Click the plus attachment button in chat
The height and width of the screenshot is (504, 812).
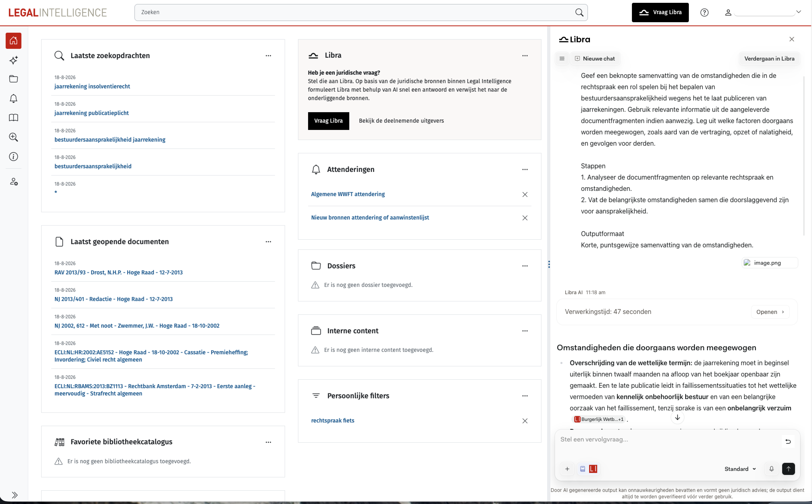coord(567,469)
